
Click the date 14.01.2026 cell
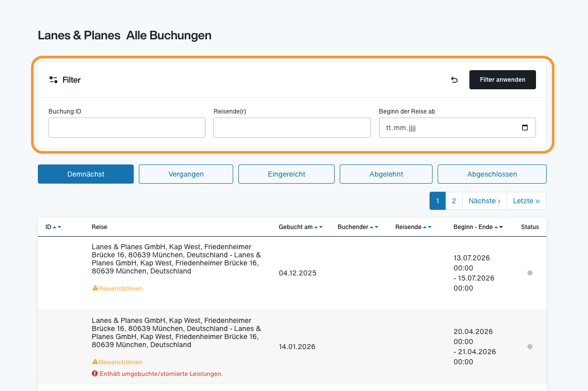point(297,347)
